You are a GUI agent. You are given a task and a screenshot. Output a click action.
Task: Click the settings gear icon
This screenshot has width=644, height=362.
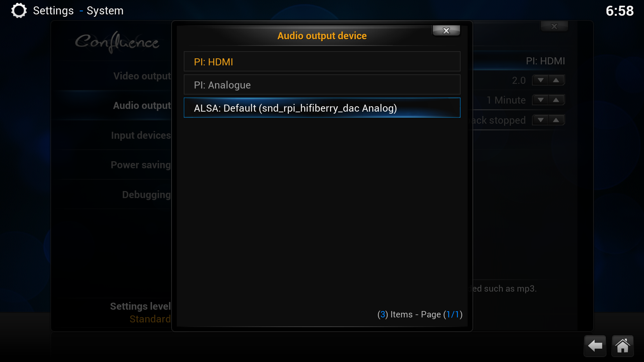coord(19,11)
